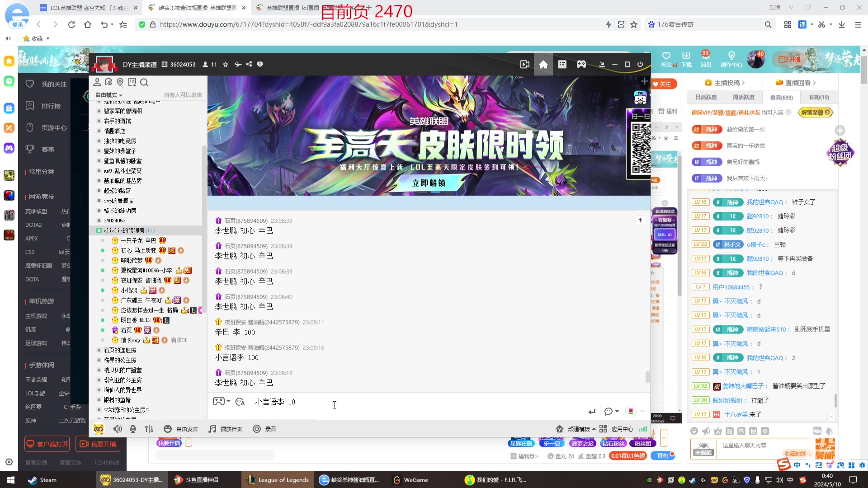
Task: Click the 我要开播 button in sidebar
Action: 98,444
